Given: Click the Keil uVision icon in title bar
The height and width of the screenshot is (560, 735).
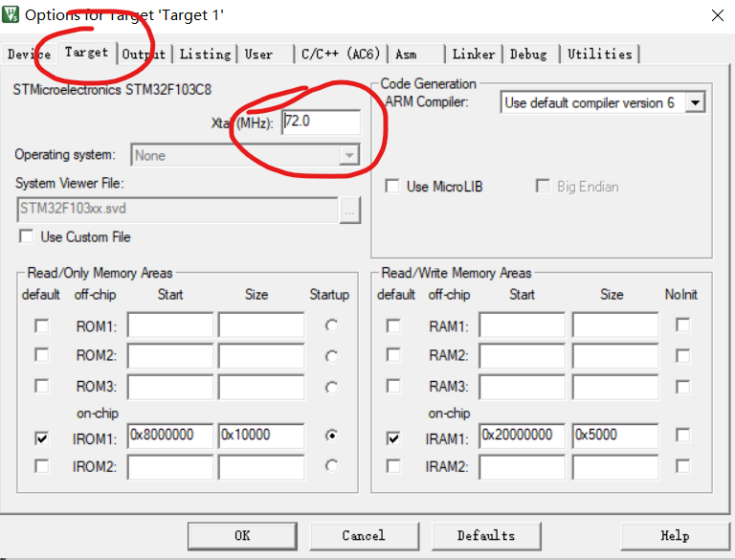Looking at the screenshot, I should [11, 14].
